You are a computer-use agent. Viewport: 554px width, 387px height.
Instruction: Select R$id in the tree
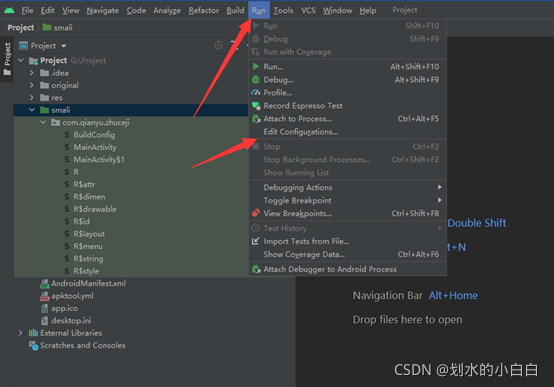[81, 221]
